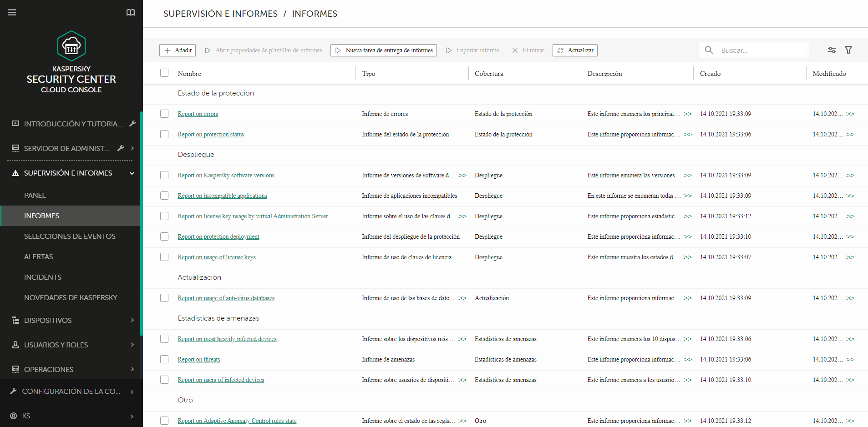Click the search magnifier icon
This screenshot has width=868, height=427.
click(709, 50)
